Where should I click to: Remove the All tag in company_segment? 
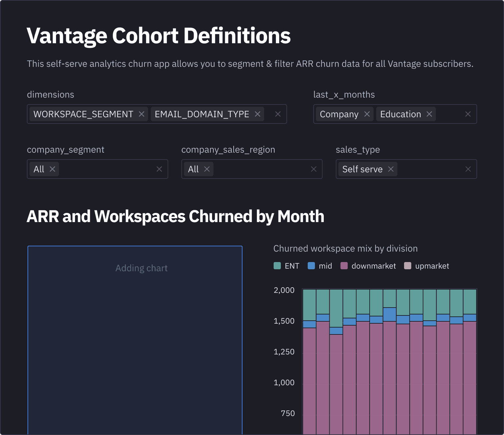coord(52,169)
